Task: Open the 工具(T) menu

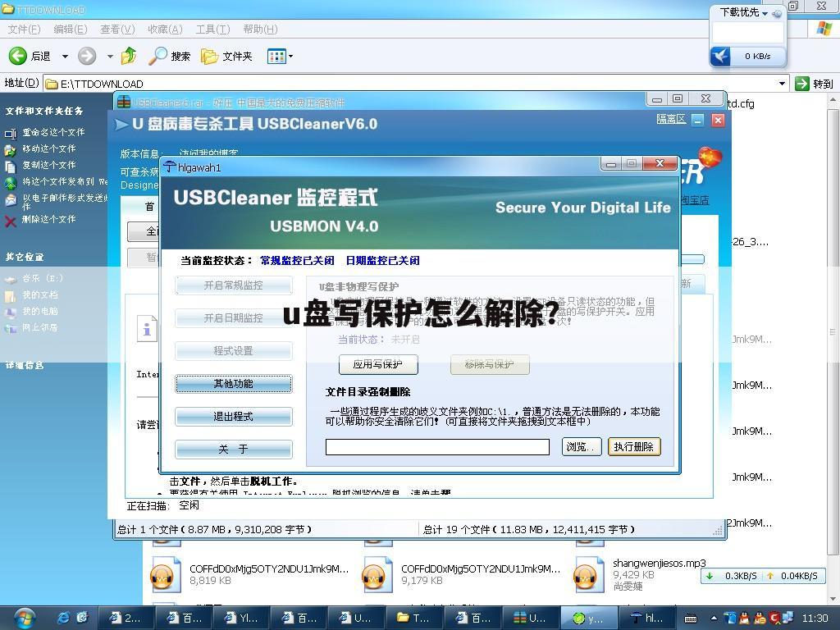Action: 212,30
